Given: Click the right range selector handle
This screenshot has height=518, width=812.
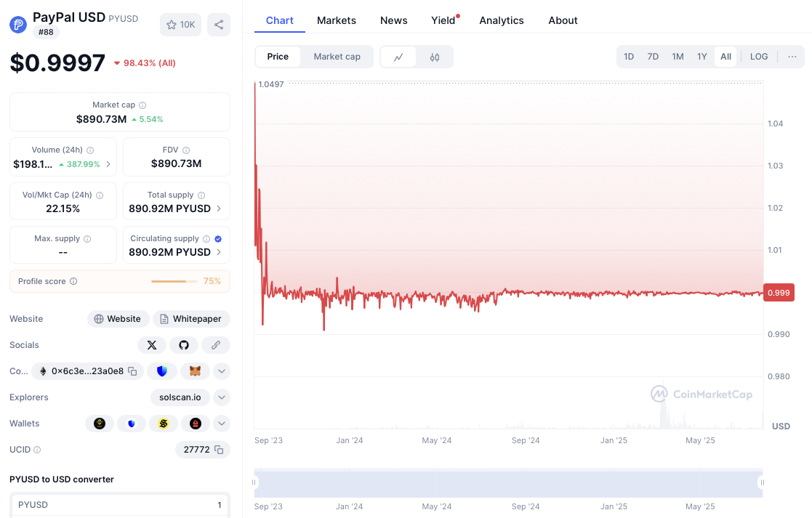Looking at the screenshot, I should [x=762, y=482].
